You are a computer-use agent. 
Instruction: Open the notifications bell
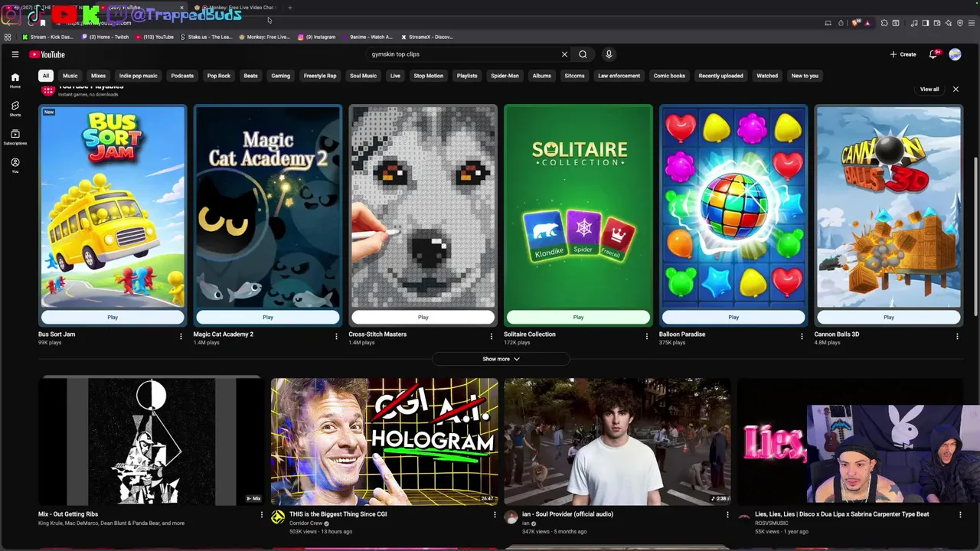933,54
